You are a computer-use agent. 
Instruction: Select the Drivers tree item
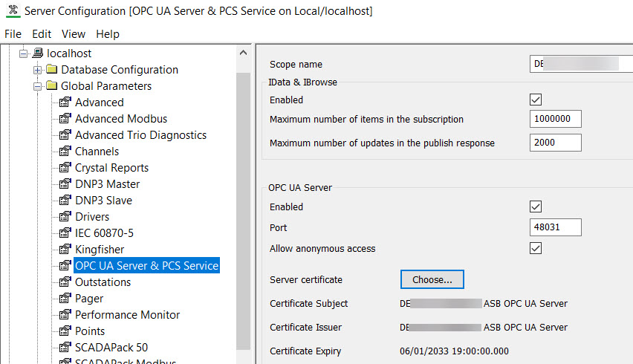92,217
